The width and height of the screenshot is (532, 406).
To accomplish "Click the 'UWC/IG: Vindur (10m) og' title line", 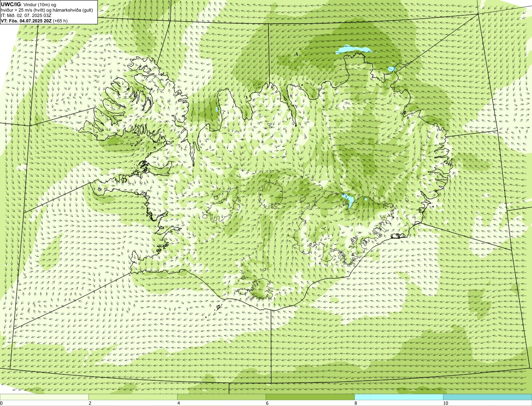I will [29, 5].
